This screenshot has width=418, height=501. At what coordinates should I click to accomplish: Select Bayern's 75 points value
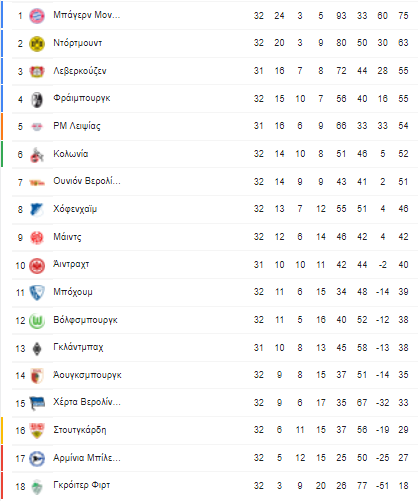coord(403,16)
